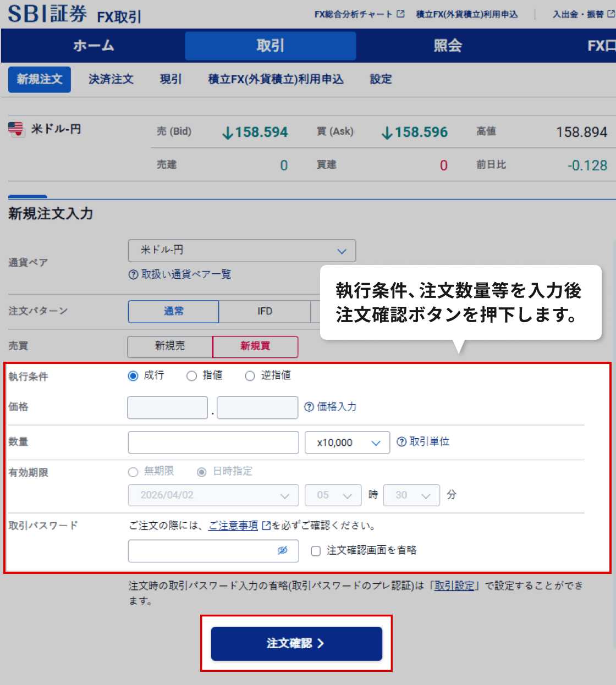616x685 pixels.
Task: Switch to 設定 sub tab
Action: coord(381,80)
